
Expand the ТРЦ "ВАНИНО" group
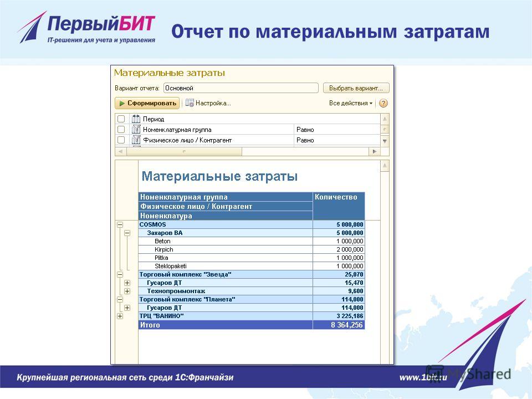click(x=120, y=316)
